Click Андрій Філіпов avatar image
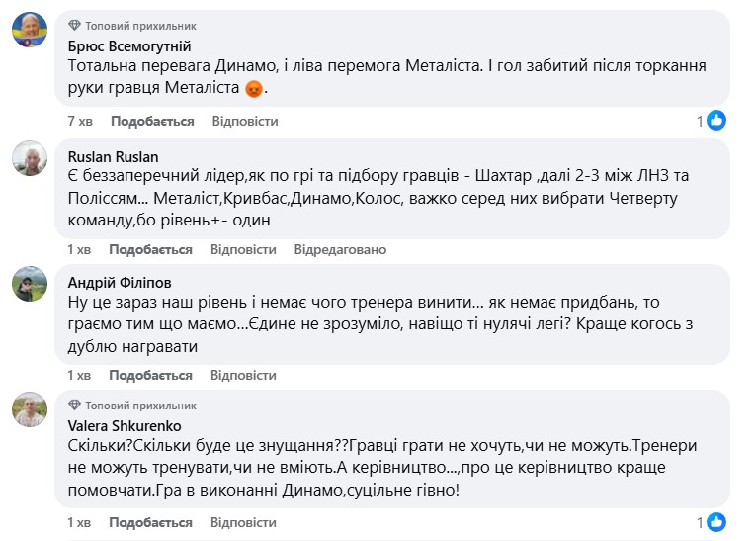The width and height of the screenshot is (756, 541). [31, 285]
